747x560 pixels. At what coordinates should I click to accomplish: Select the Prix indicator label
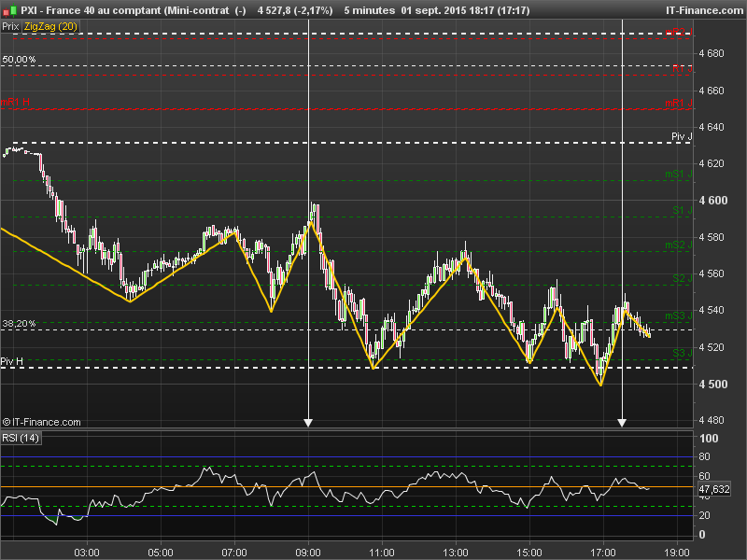click(x=10, y=27)
